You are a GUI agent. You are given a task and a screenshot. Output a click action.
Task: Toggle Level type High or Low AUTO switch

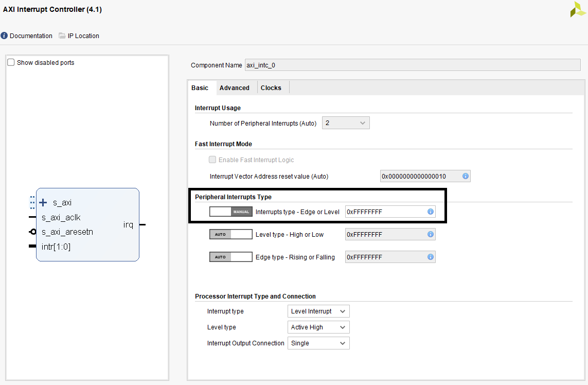coord(231,234)
